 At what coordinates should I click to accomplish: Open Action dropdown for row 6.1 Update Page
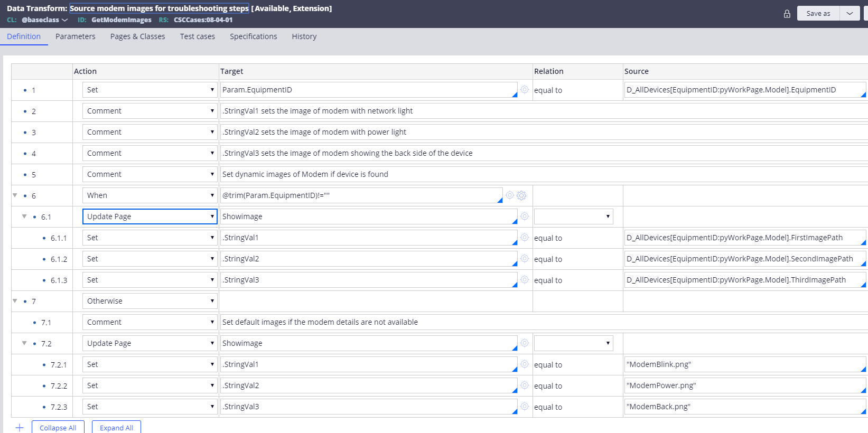150,216
